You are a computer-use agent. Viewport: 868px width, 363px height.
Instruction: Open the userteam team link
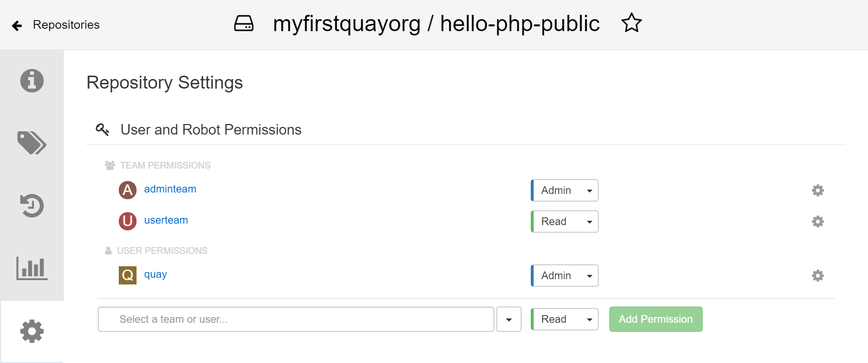tap(166, 220)
